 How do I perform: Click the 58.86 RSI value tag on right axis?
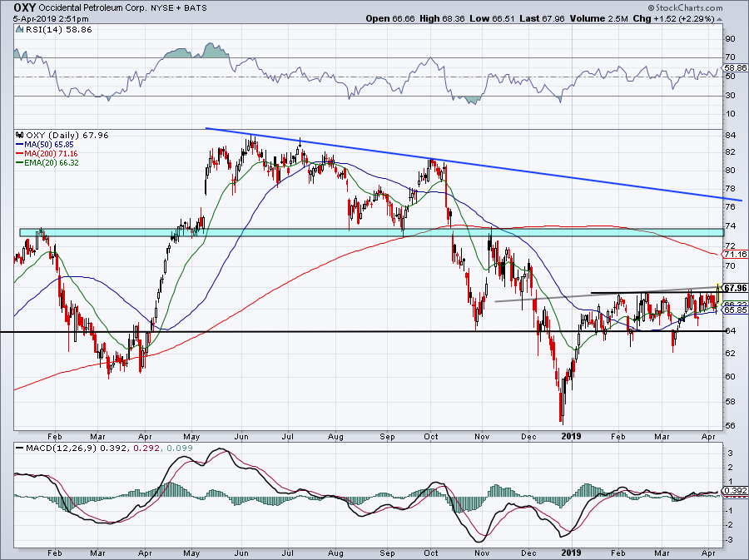735,67
